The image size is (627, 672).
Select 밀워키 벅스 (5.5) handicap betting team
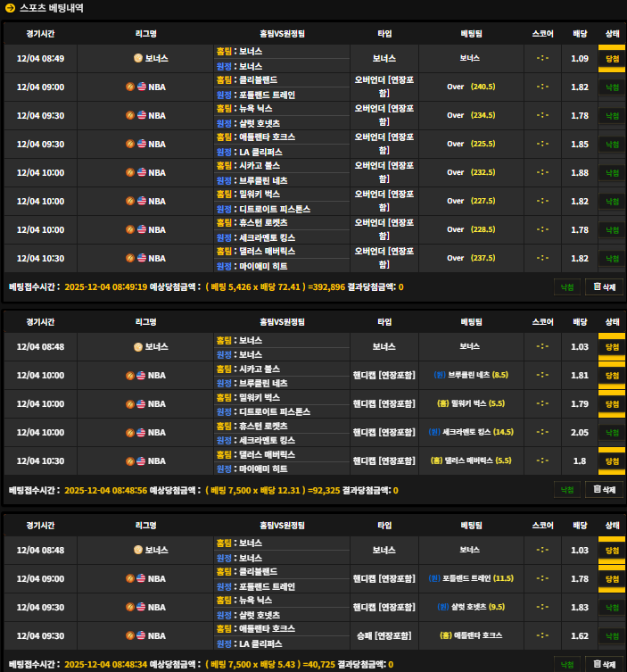(471, 404)
